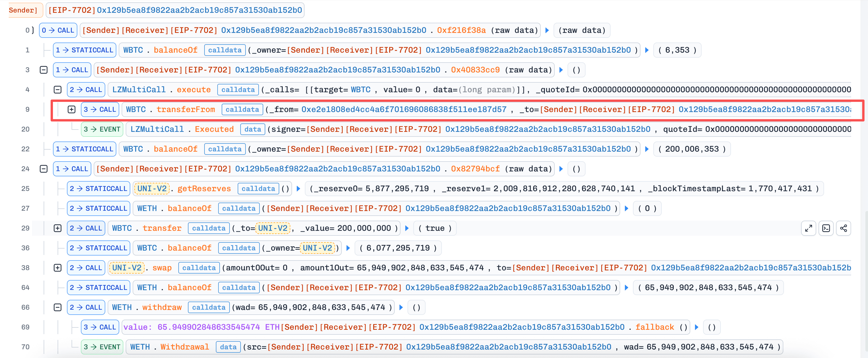
Task: Collapse the 0x40833cc9 call on row 3
Action: 43,70
